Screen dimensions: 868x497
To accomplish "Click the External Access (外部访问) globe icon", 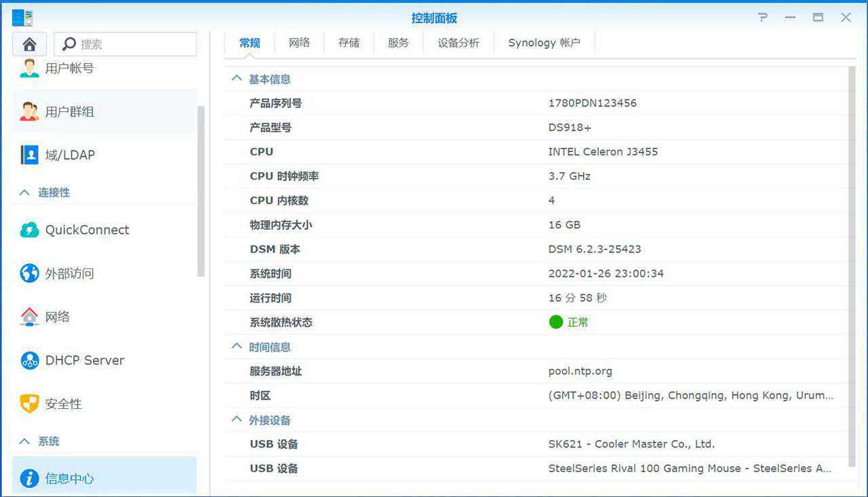I will point(29,273).
